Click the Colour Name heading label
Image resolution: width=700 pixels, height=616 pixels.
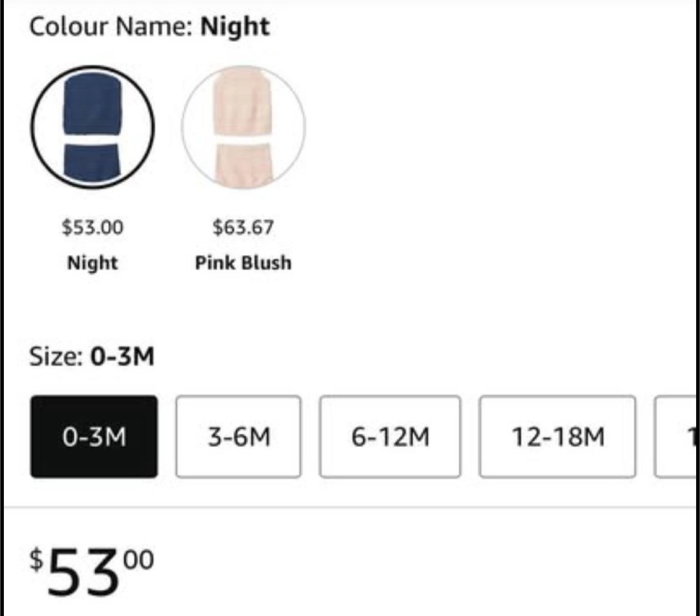click(x=111, y=26)
